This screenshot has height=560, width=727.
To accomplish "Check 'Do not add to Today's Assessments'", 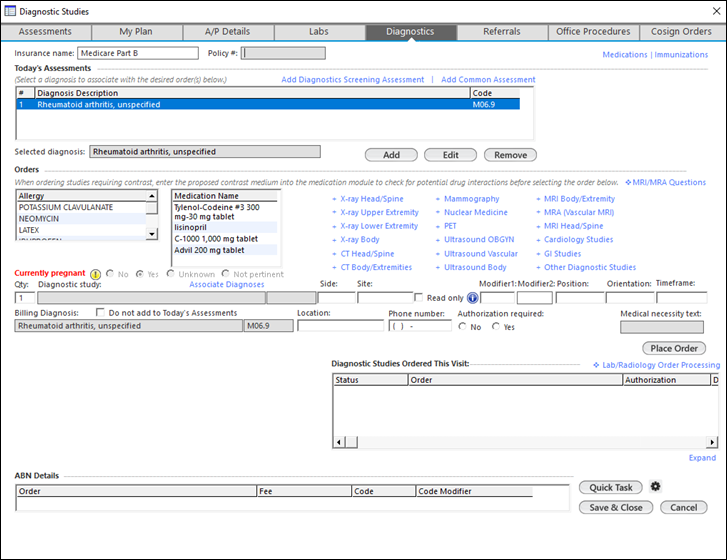I will pyautogui.click(x=100, y=312).
